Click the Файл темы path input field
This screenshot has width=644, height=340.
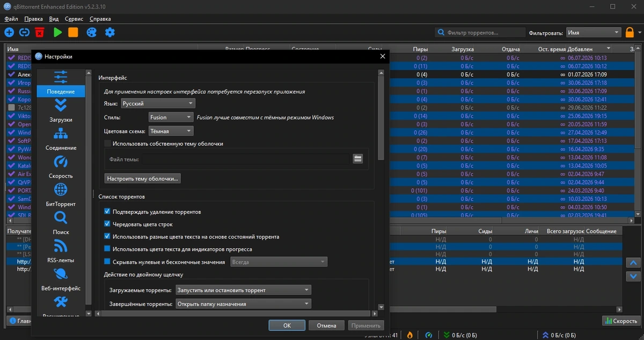(245, 159)
